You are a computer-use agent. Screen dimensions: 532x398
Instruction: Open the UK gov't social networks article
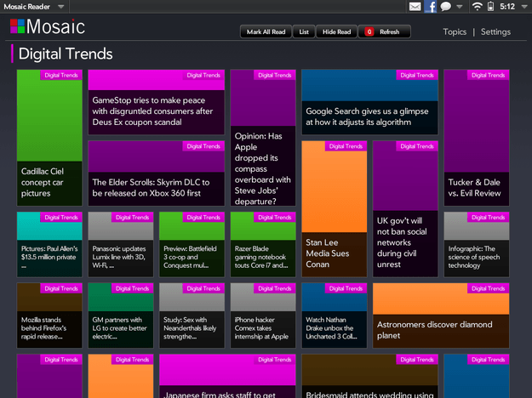point(405,209)
